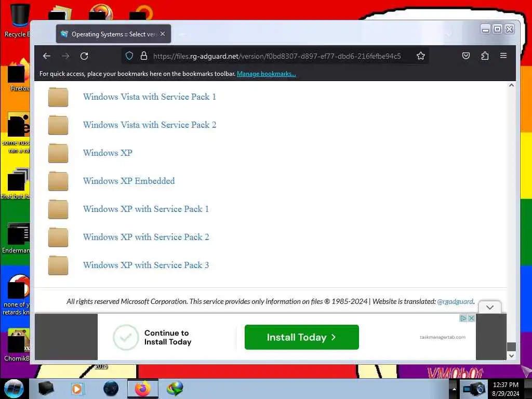
Task: Open the dark sphere browser taskbar icon
Action: coord(111,389)
